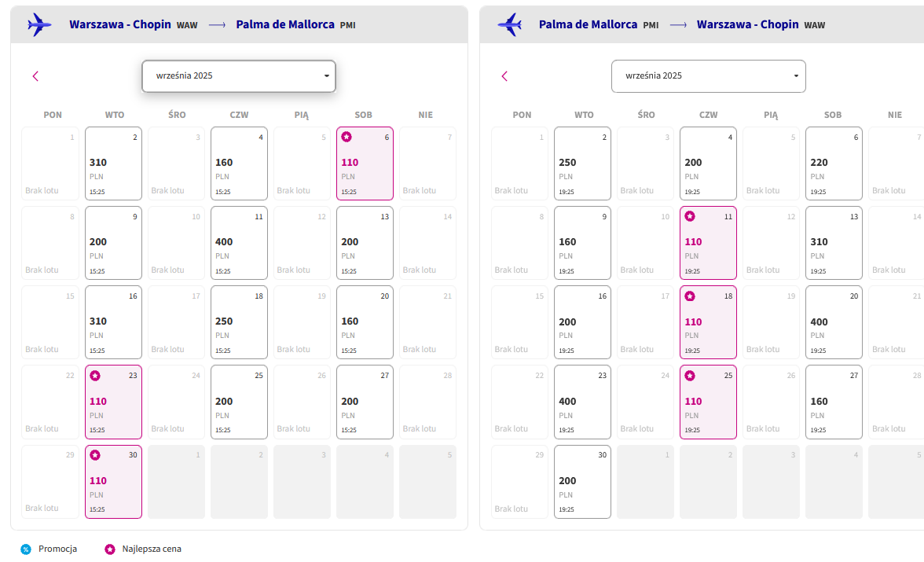
Task: Click the Promocja percent legend icon
Action: [26, 549]
